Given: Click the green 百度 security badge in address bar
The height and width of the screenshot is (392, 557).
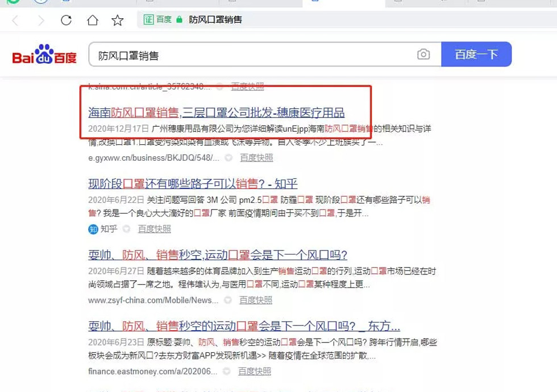Looking at the screenshot, I should click(160, 19).
